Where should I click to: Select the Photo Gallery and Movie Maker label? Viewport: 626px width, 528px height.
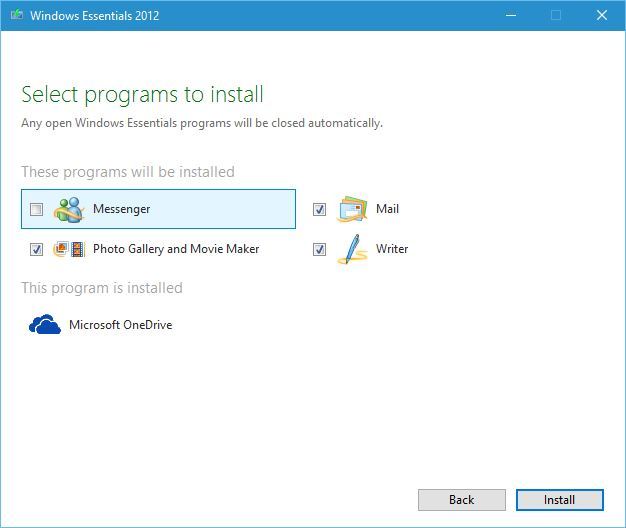tap(176, 249)
